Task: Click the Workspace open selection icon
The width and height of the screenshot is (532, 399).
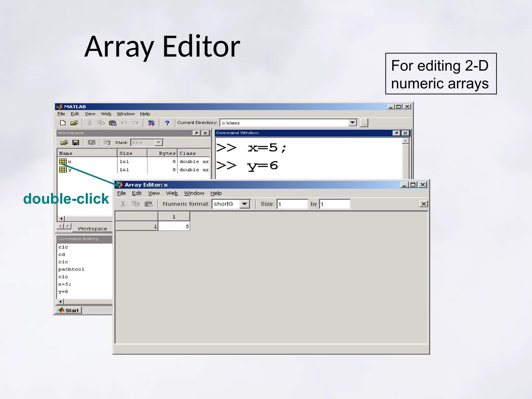Action: [x=92, y=142]
